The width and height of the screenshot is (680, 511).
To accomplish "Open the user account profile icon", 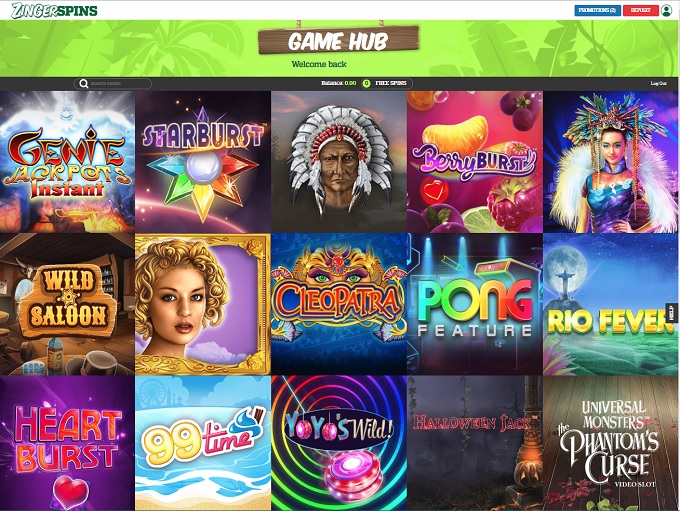I will click(667, 10).
